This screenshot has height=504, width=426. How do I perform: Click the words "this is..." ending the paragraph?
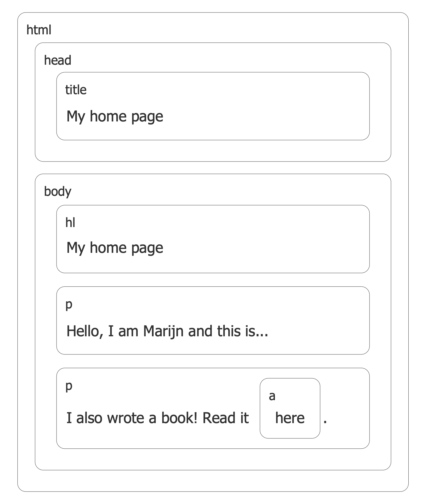click(243, 331)
